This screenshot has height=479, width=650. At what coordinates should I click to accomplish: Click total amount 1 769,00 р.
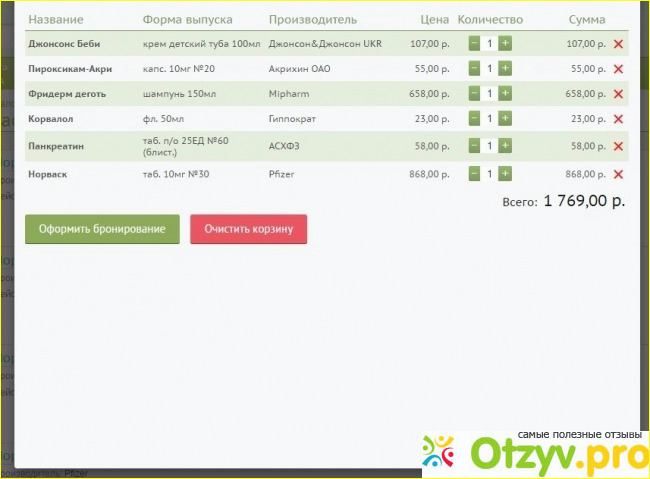(584, 201)
